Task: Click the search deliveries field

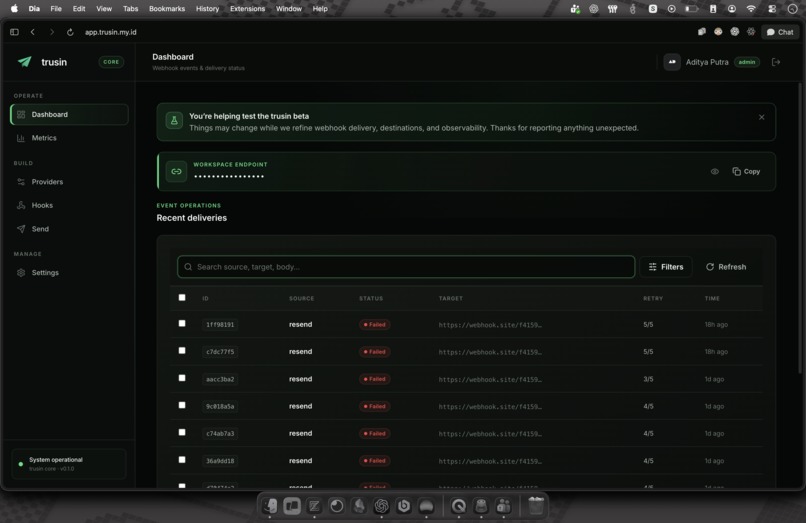Action: point(406,267)
